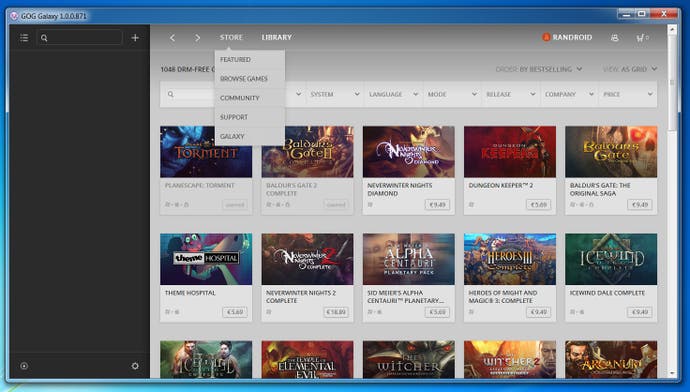Viewport: 690px width, 392px height.
Task: Expand the SYSTEM filter dropdown
Action: tap(335, 94)
